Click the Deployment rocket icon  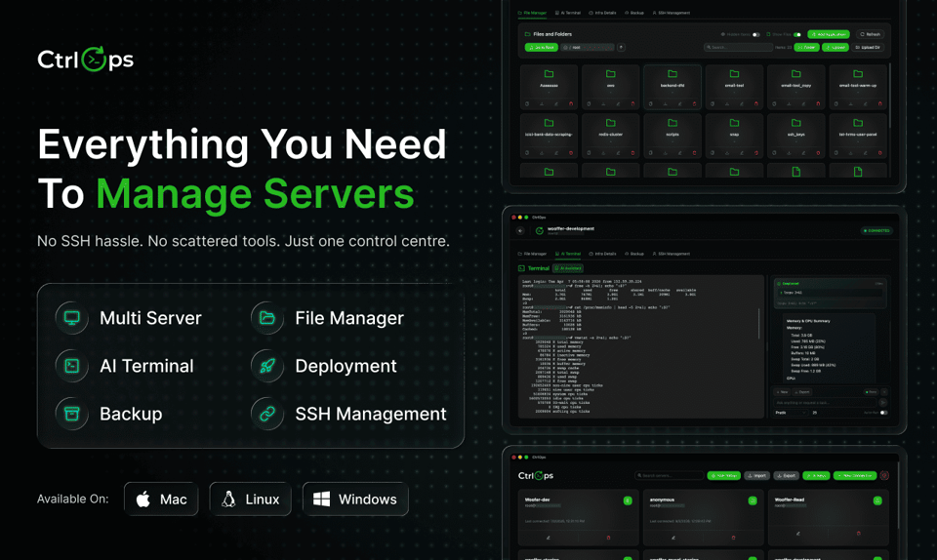267,366
